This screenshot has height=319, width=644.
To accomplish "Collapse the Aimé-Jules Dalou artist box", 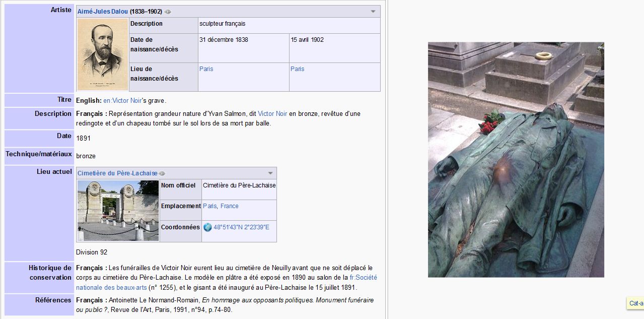I will 373,12.
